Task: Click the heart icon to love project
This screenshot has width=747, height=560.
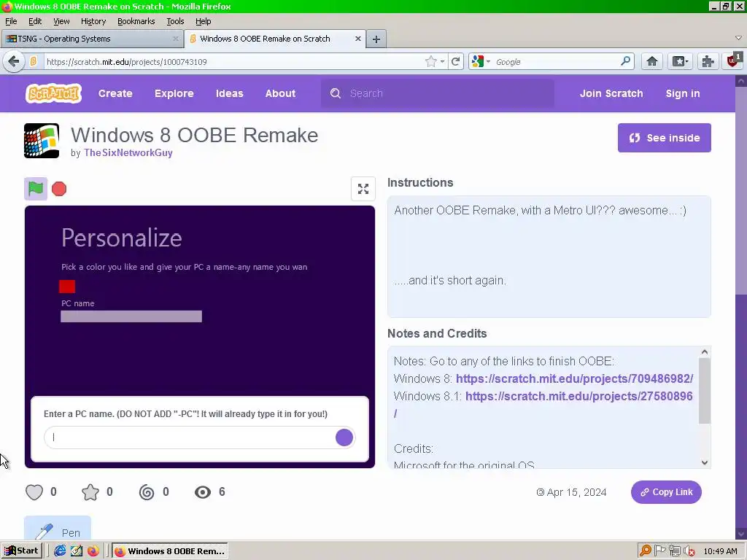Action: [34, 492]
